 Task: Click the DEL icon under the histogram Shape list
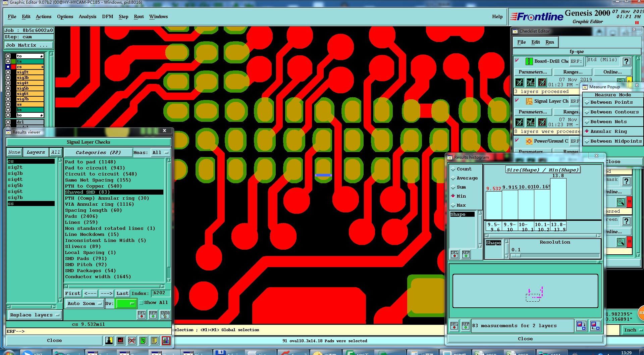pos(454,254)
